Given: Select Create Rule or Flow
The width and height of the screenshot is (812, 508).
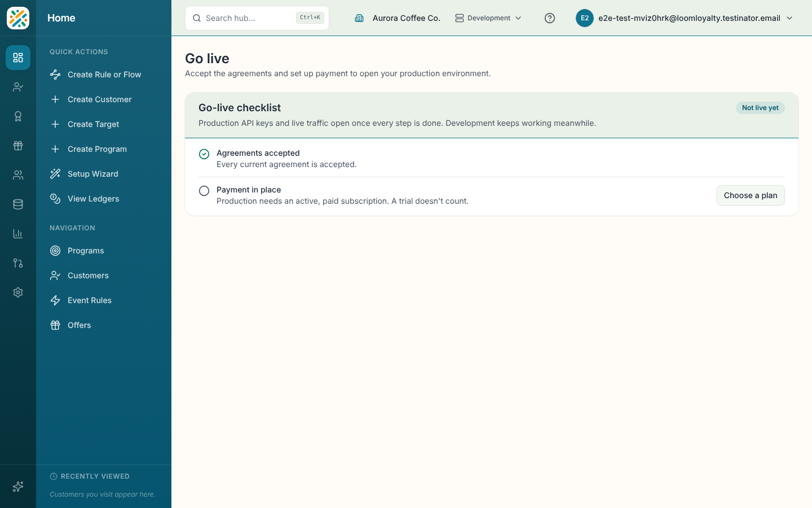Looking at the screenshot, I should click(x=104, y=75).
